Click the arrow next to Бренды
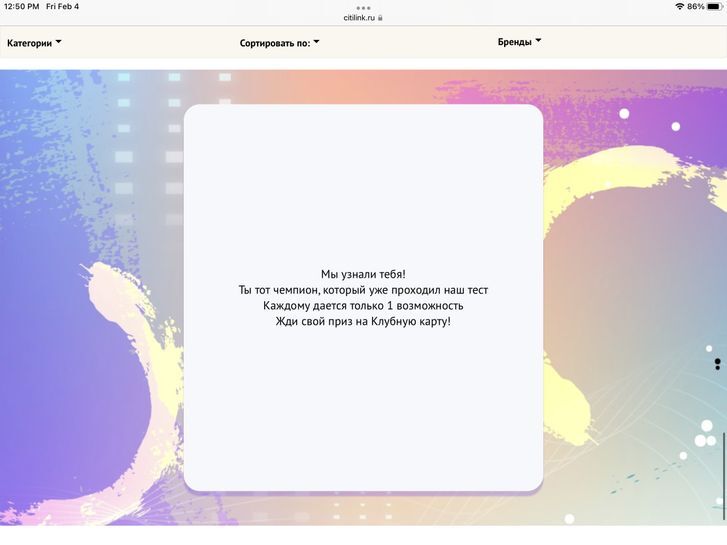The width and height of the screenshot is (727, 545). tap(538, 41)
